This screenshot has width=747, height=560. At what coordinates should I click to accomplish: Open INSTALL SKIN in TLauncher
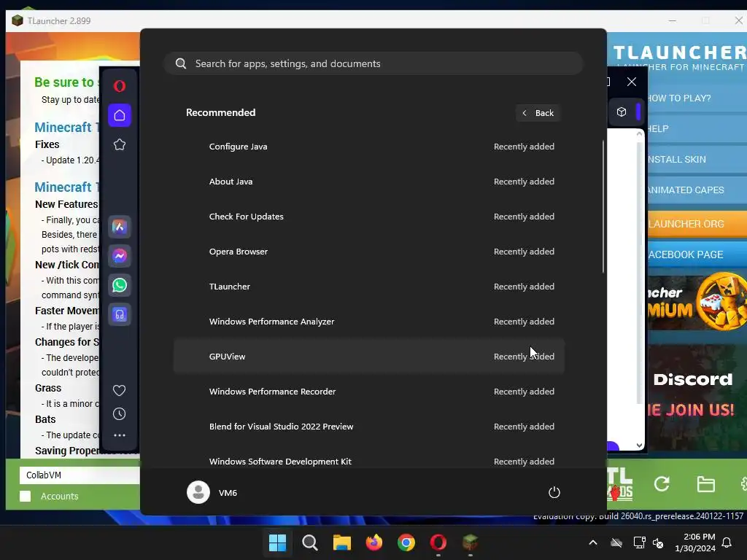point(697,160)
